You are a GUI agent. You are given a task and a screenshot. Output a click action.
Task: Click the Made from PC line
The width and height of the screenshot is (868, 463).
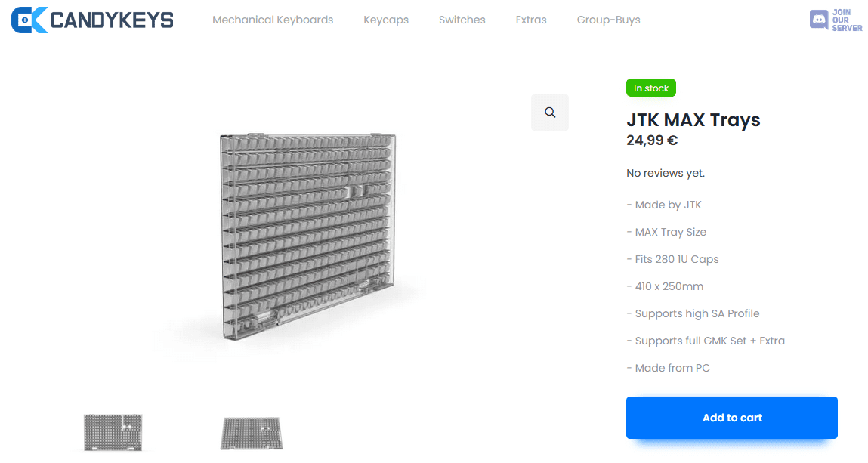point(668,368)
